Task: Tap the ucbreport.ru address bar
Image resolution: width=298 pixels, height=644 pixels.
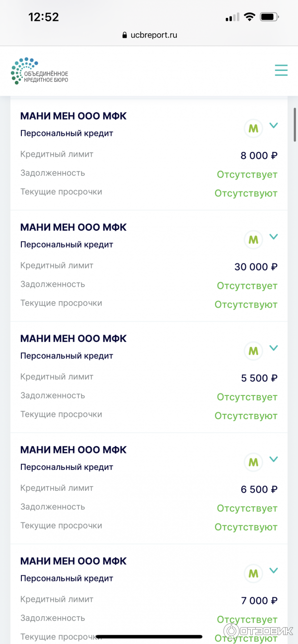Action: [153, 35]
